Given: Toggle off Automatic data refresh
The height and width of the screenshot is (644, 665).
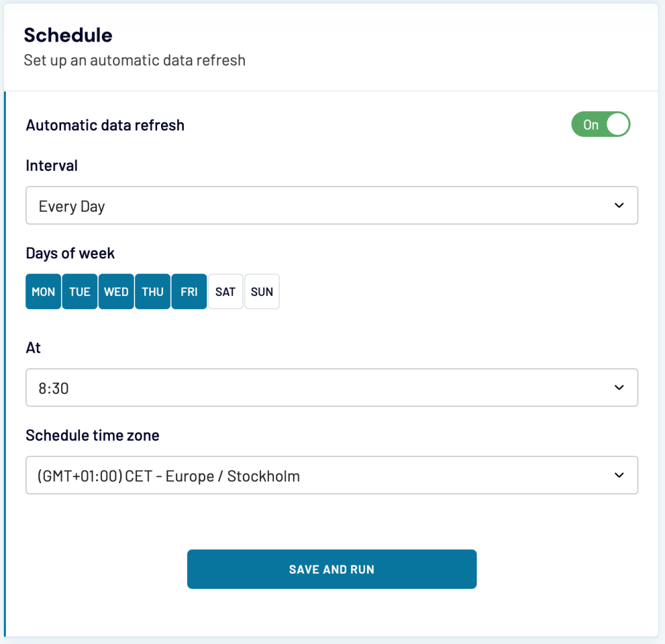Looking at the screenshot, I should point(599,124).
